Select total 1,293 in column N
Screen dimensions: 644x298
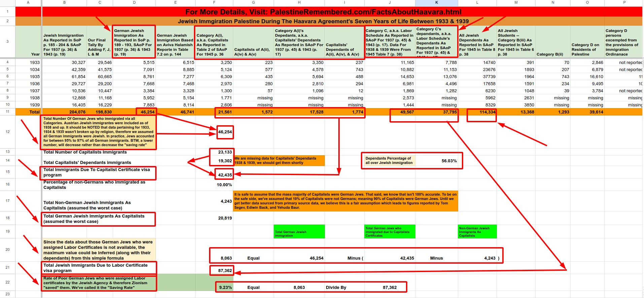point(553,112)
